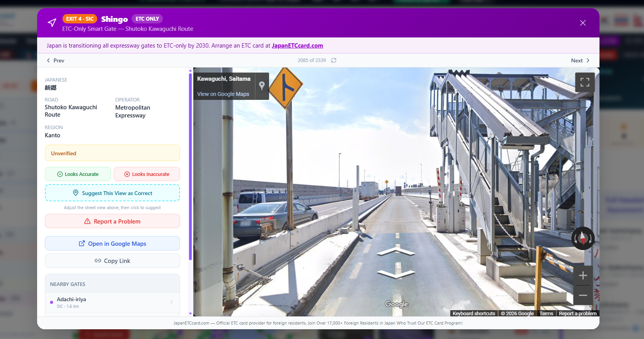Open Google Terms link

546,313
